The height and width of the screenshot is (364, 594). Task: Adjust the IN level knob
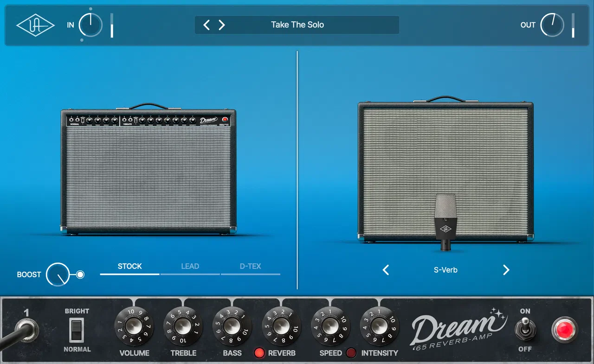click(90, 25)
